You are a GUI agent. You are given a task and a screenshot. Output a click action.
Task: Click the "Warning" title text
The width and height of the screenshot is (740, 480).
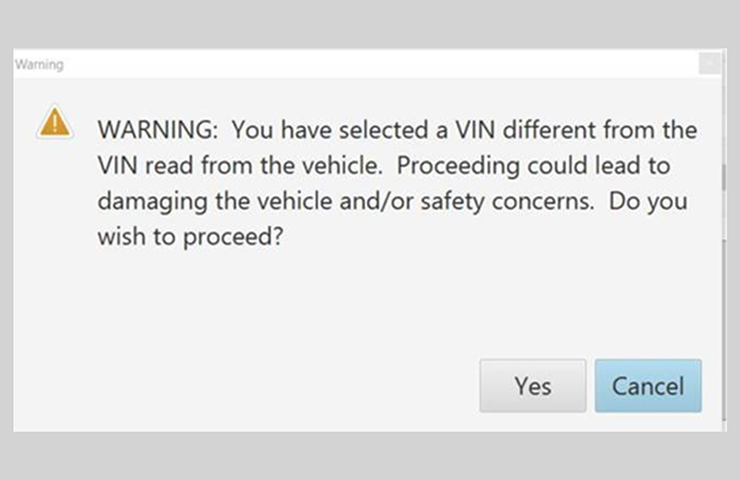tap(39, 65)
